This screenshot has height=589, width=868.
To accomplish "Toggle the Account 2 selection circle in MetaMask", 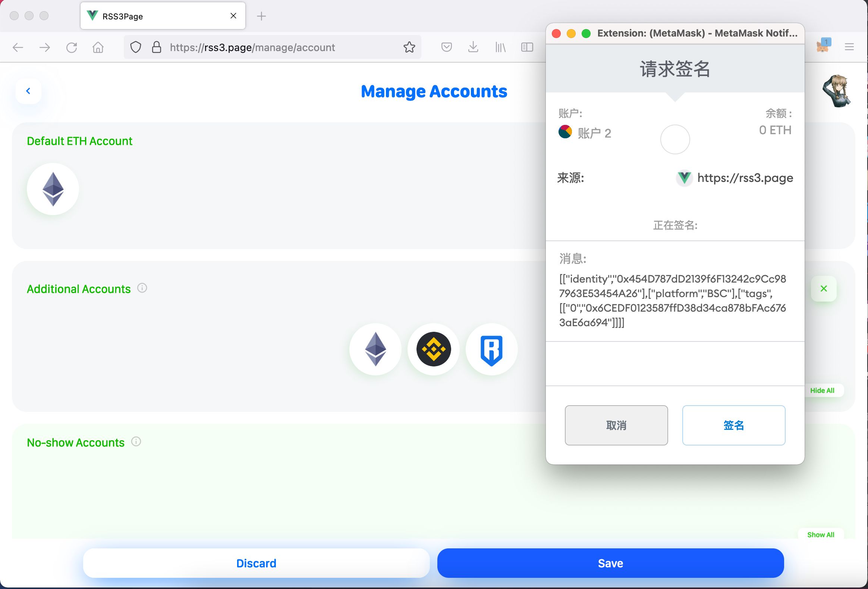I will (675, 139).
